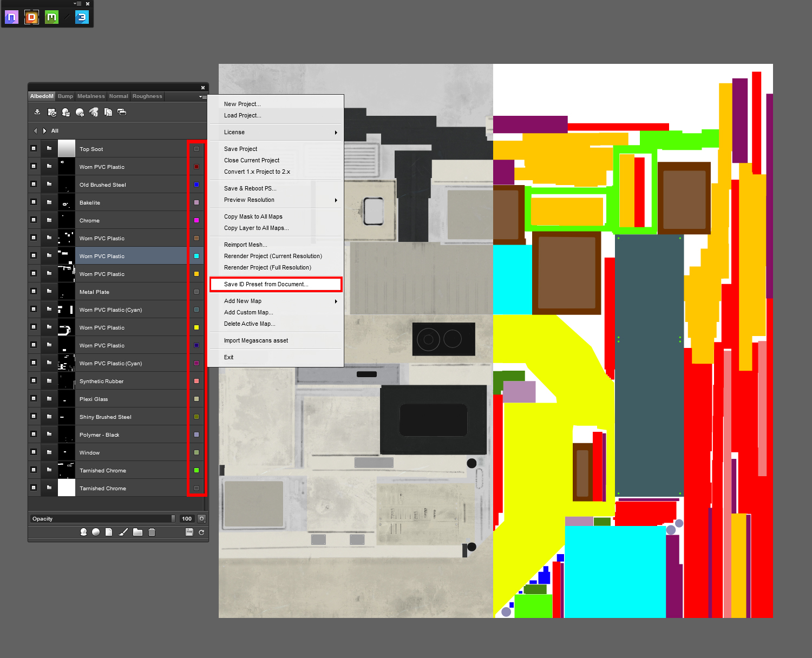This screenshot has width=812, height=658.
Task: Click the circular refresh arrow icon
Action: click(201, 532)
